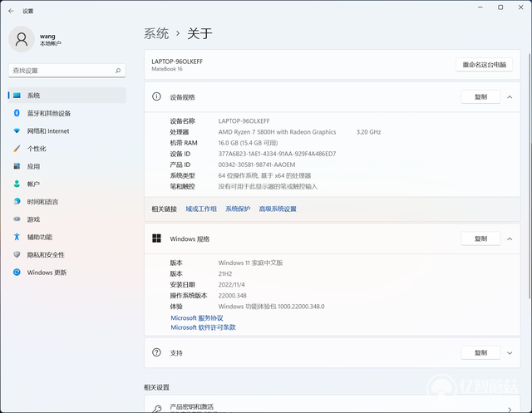The height and width of the screenshot is (413, 532).
Task: Select the Bluetooth icon for 蓝牙和其他设备
Action: tap(17, 113)
